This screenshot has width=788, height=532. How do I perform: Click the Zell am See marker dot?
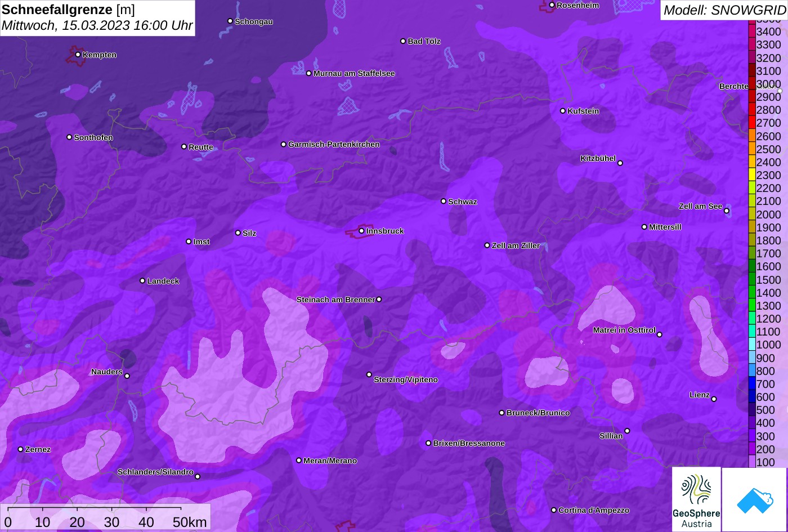727,211
